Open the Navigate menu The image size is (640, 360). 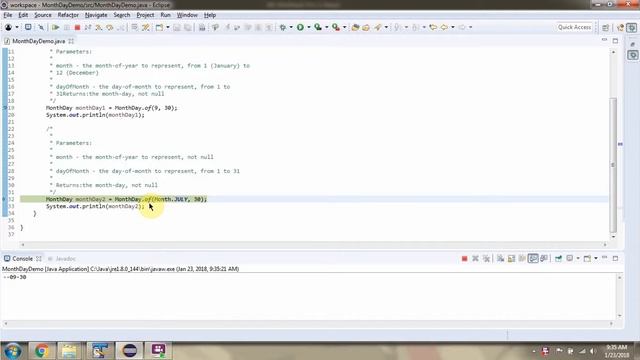point(96,15)
